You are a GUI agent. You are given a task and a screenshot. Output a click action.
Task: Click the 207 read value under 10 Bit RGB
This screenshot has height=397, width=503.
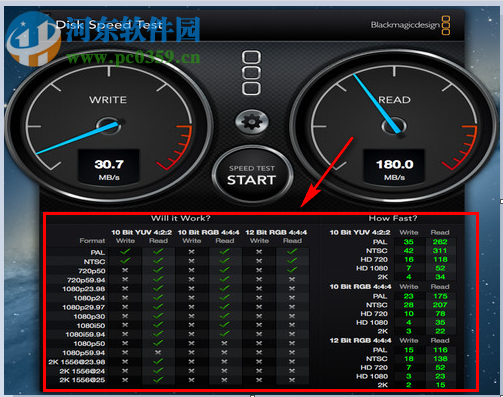click(440, 305)
